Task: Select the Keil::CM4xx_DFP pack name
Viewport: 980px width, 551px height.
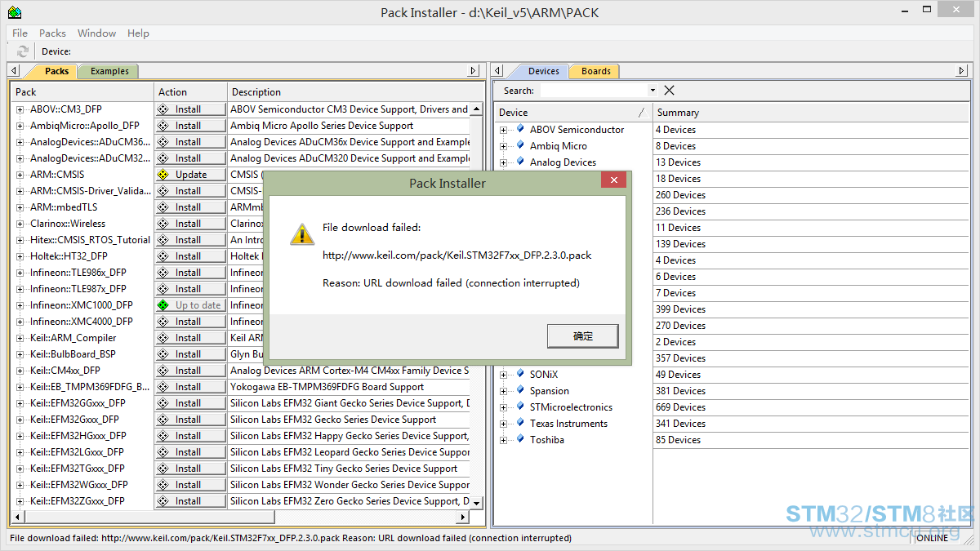Action: tap(65, 371)
